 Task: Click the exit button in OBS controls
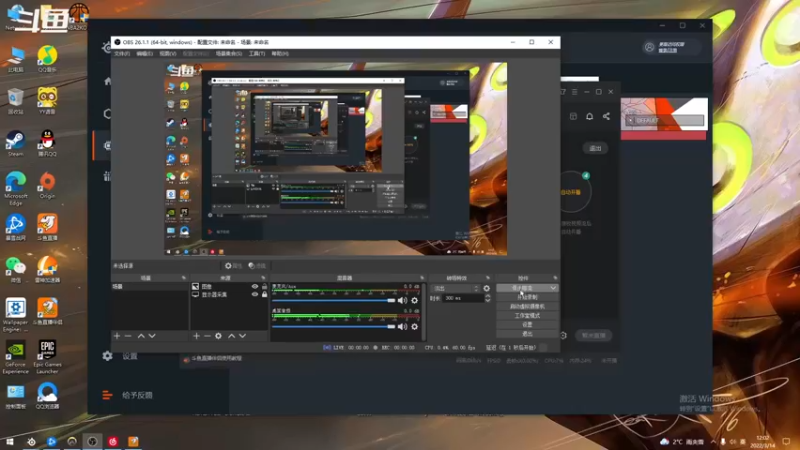(x=527, y=334)
